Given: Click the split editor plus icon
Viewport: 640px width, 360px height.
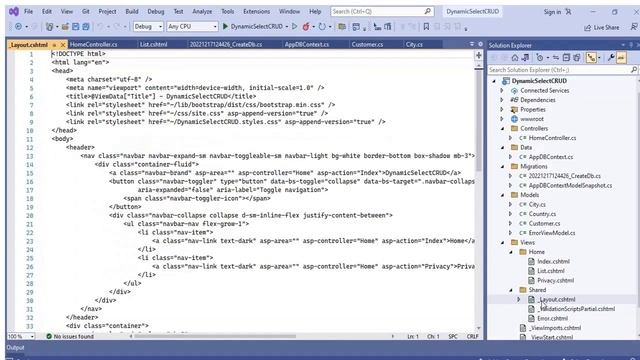Looking at the screenshot, I should 479,55.
